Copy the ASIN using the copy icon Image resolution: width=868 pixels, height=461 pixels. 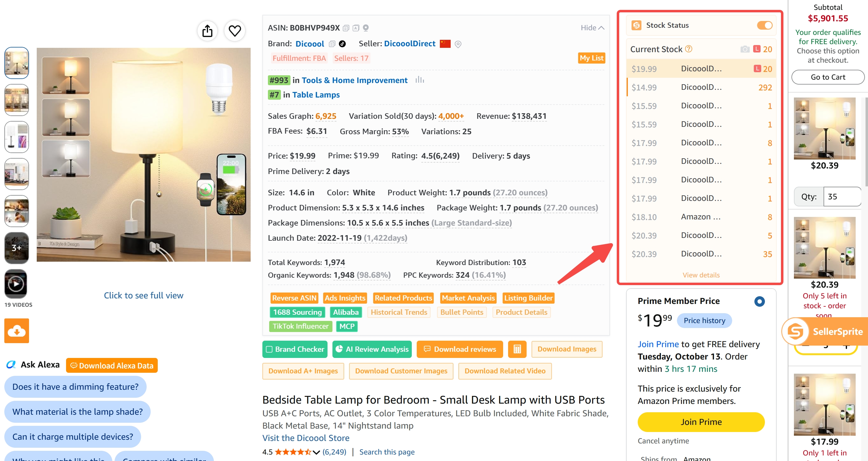click(x=346, y=28)
